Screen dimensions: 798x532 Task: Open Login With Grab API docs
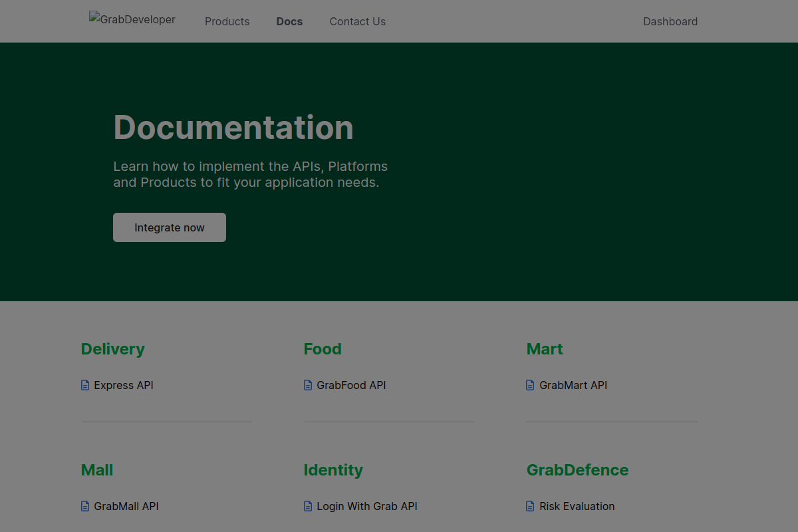point(367,506)
